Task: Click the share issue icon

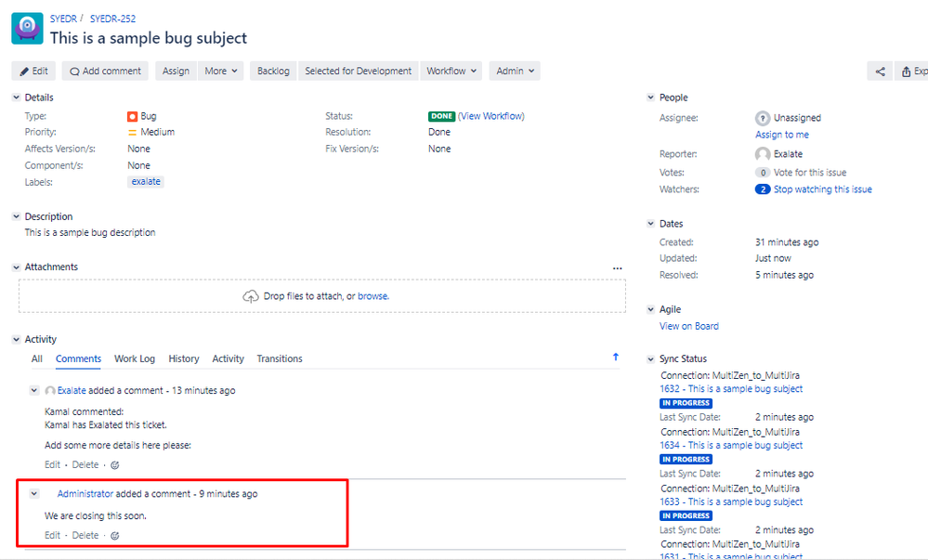Action: pos(880,71)
